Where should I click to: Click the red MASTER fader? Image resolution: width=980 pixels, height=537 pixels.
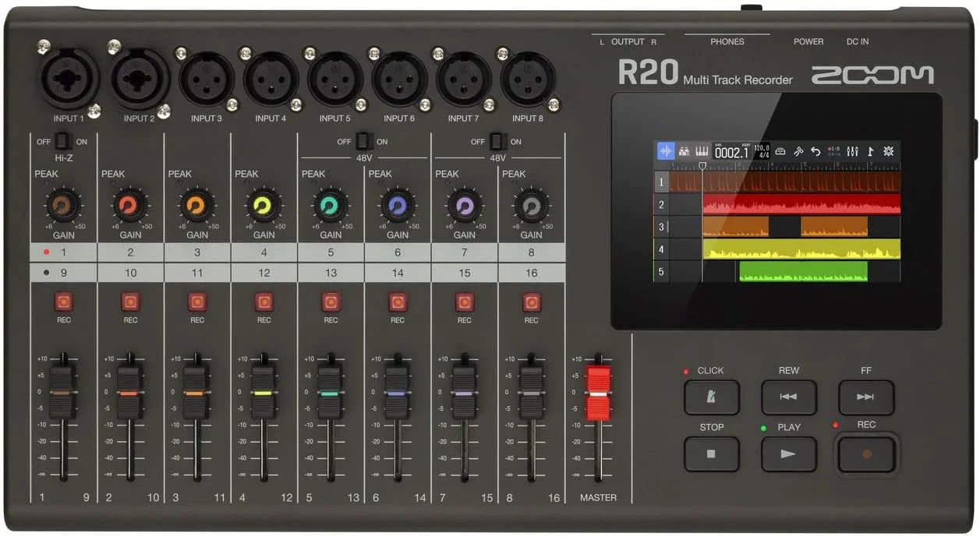[598, 394]
